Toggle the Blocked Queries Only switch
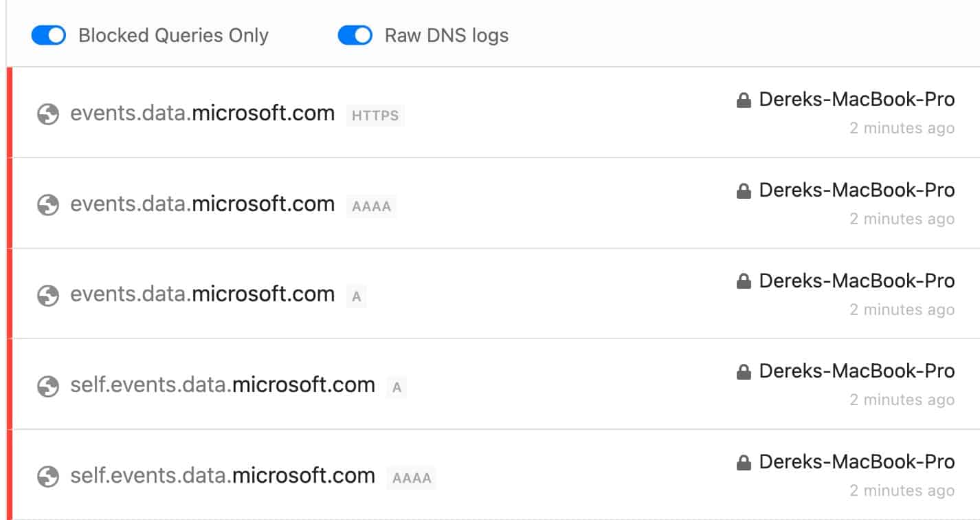The width and height of the screenshot is (980, 520). 49,35
